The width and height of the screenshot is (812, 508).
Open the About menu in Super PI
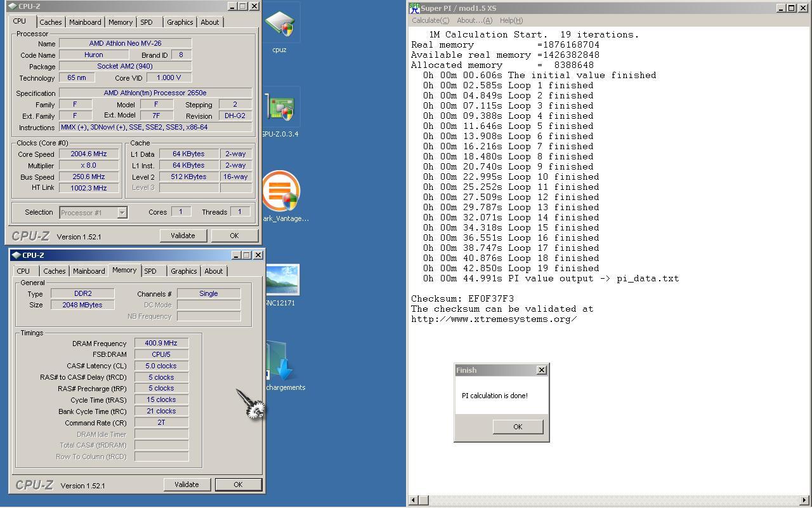475,20
